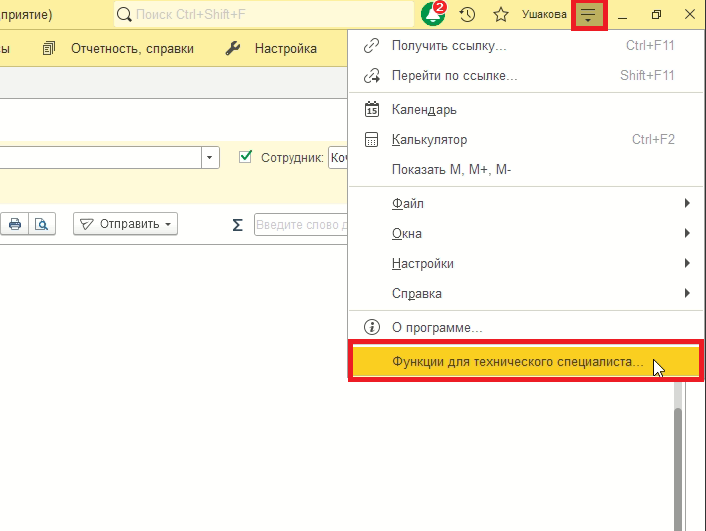The height and width of the screenshot is (531, 706).
Task: Click the Ctrl+F11 shortcut text
Action: pos(650,45)
